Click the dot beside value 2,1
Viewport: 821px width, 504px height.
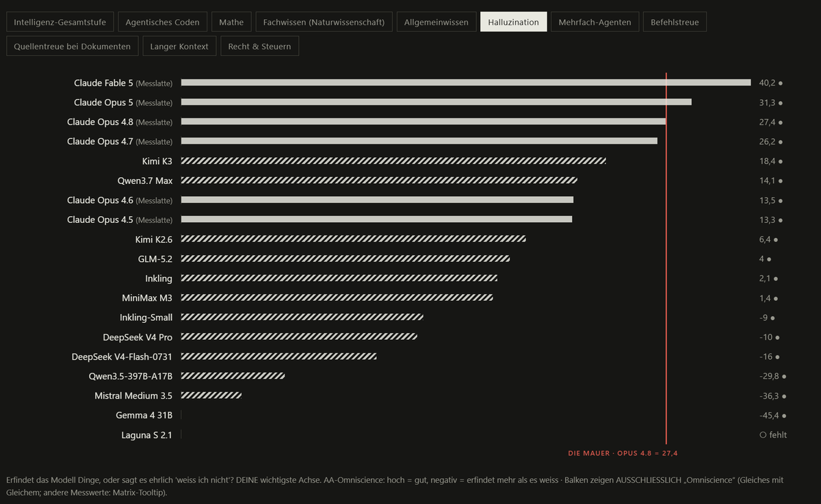click(775, 279)
